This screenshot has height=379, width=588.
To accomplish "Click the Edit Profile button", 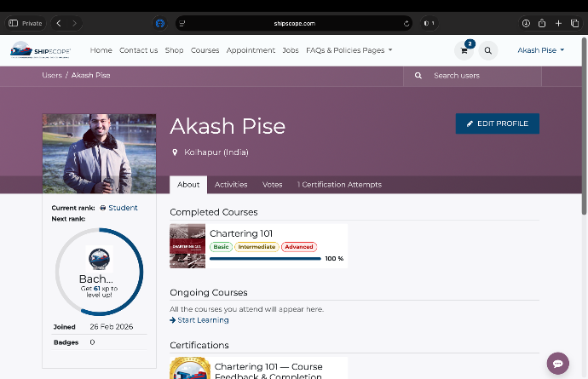I will point(497,123).
